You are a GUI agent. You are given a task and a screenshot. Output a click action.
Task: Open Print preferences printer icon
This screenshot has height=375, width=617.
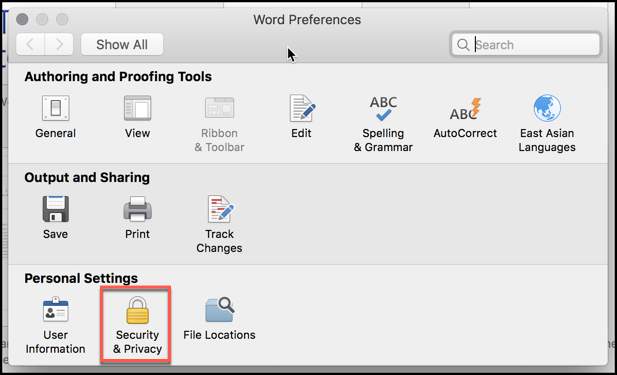pos(137,209)
